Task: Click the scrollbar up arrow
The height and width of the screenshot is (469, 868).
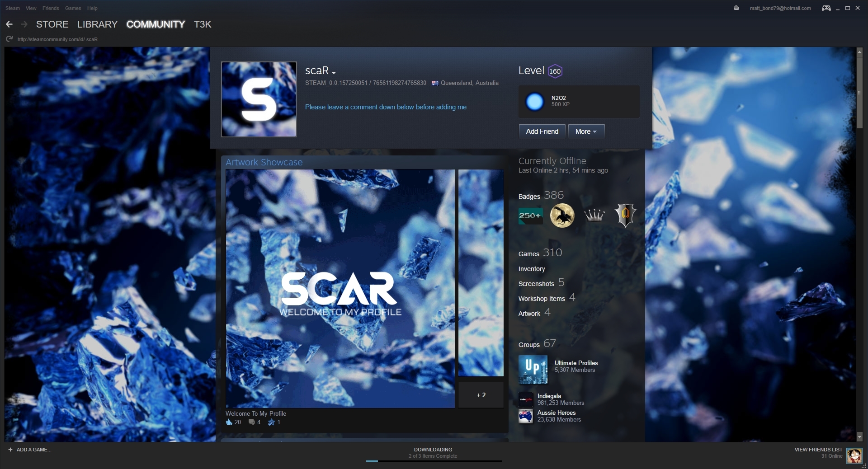Action: [x=860, y=52]
